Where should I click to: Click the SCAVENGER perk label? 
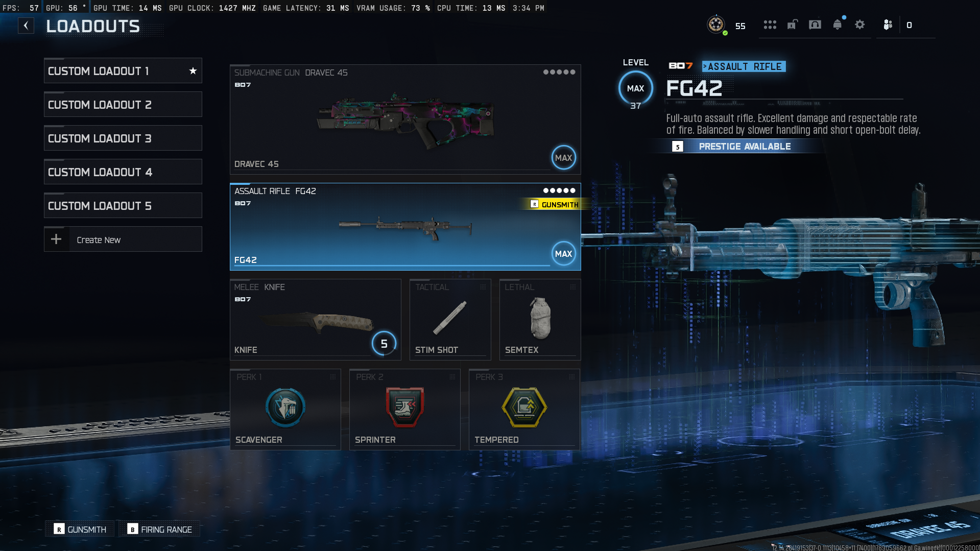tap(259, 440)
